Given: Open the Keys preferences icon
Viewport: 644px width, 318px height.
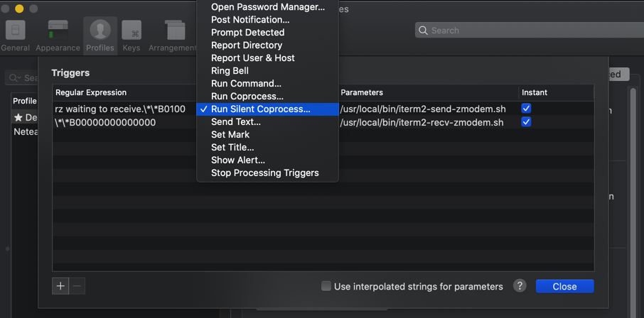Looking at the screenshot, I should point(132,34).
